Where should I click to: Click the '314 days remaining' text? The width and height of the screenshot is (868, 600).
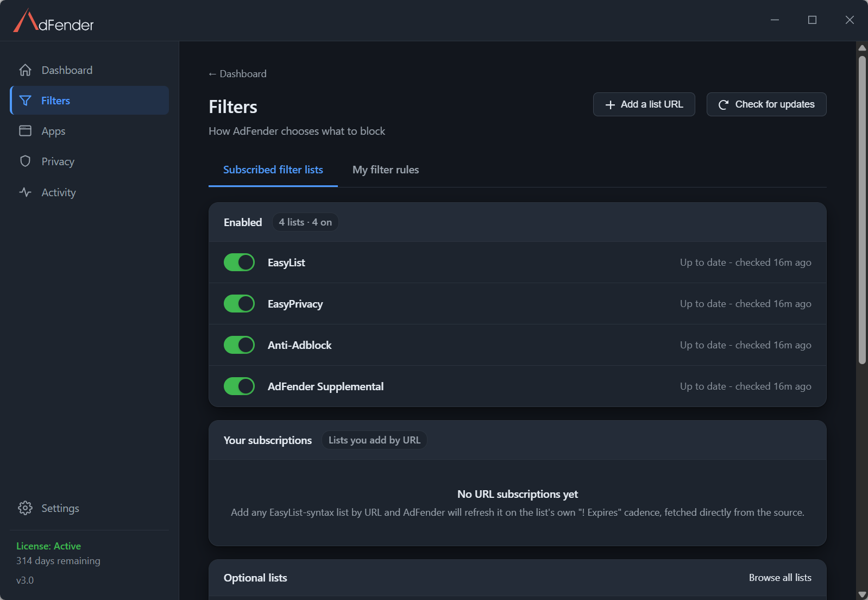(x=58, y=561)
